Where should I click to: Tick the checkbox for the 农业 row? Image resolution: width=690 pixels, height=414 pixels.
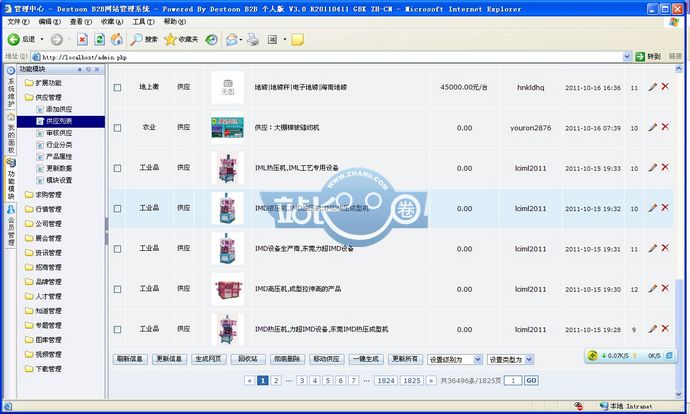click(117, 128)
